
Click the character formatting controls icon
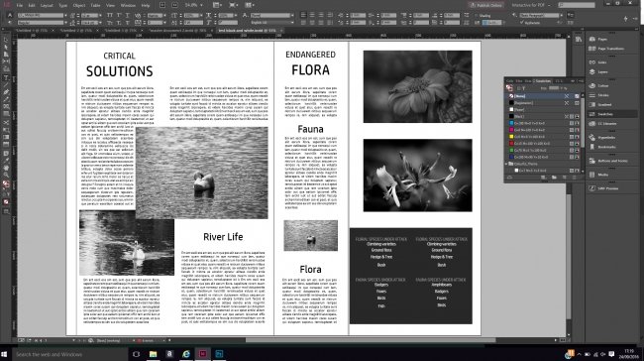10,15
